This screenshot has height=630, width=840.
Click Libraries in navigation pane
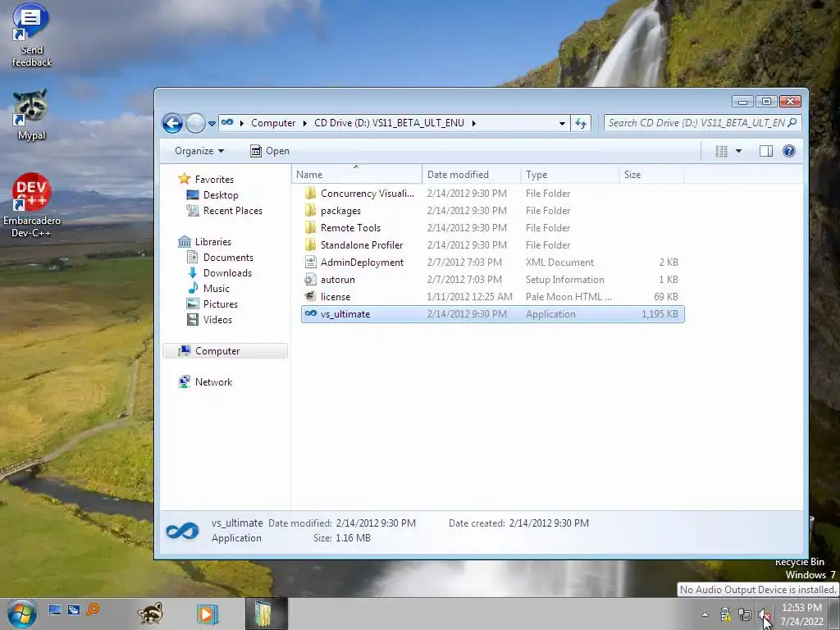(x=212, y=242)
